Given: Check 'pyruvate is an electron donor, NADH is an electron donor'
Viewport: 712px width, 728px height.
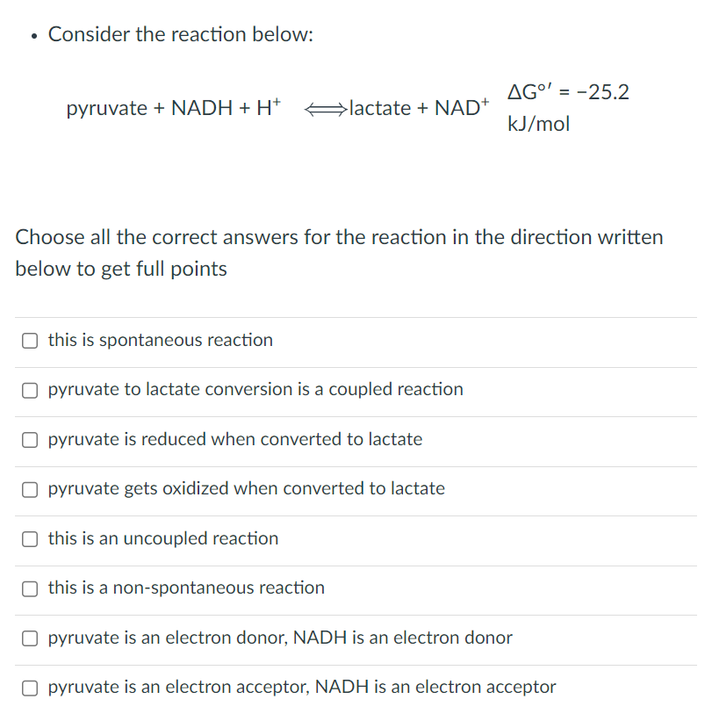Looking at the screenshot, I should pos(29,638).
